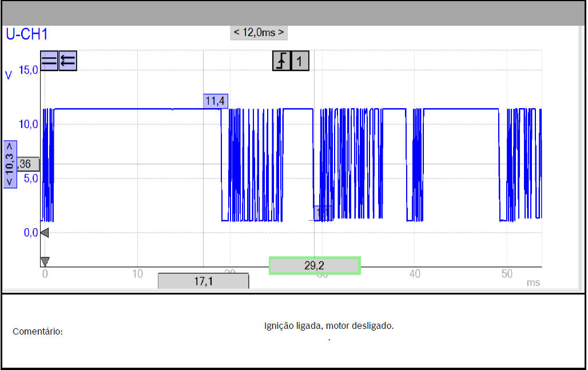The image size is (588, 370).
Task: Click the double left-arrow icon beside the lines icon
Action: click(x=67, y=61)
